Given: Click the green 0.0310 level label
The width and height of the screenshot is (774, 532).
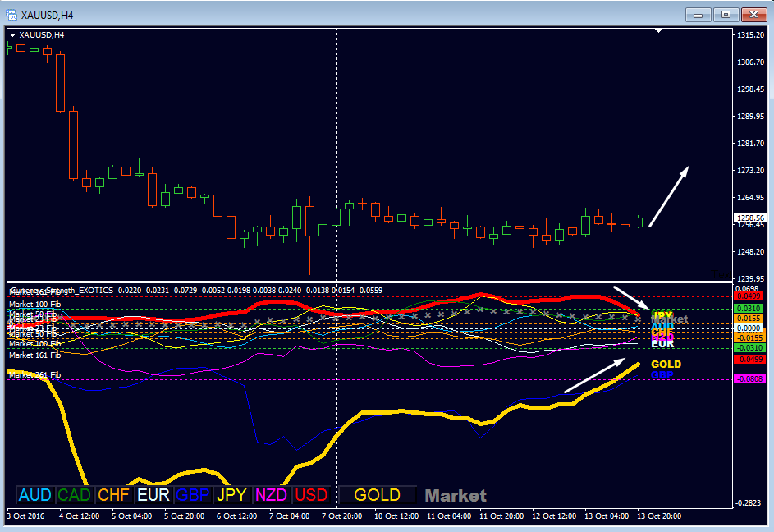Looking at the screenshot, I should click(x=749, y=308).
